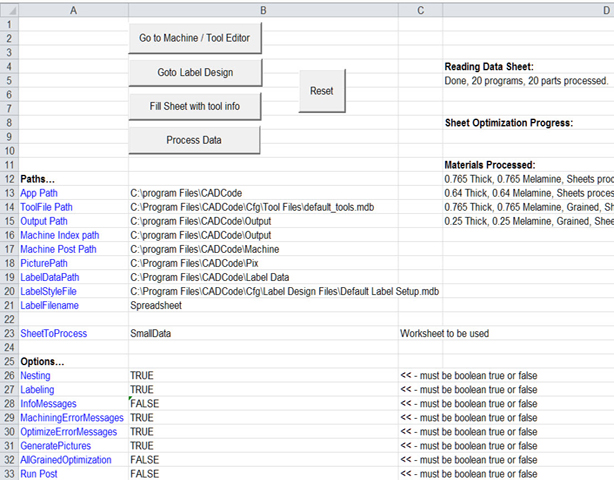Select column C header

(421, 11)
